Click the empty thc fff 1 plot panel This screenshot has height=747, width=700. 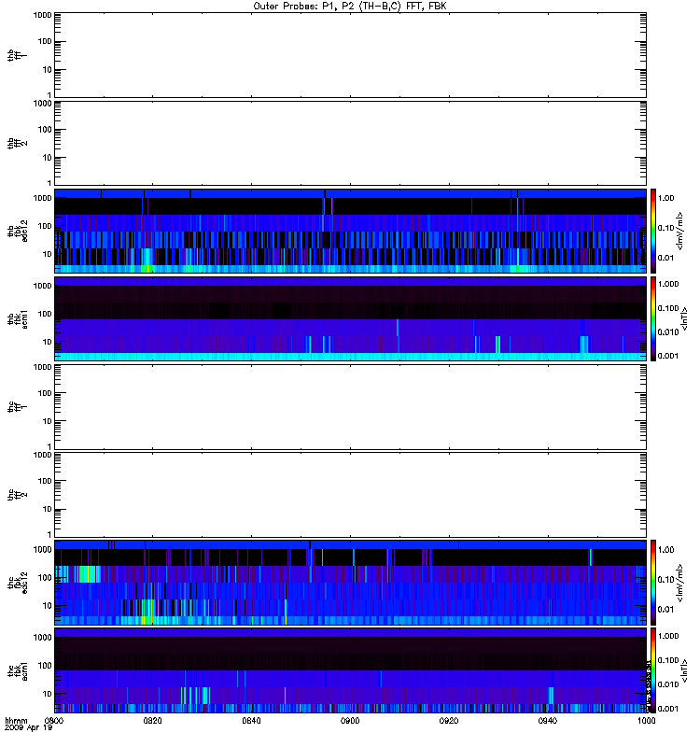pyautogui.click(x=350, y=407)
